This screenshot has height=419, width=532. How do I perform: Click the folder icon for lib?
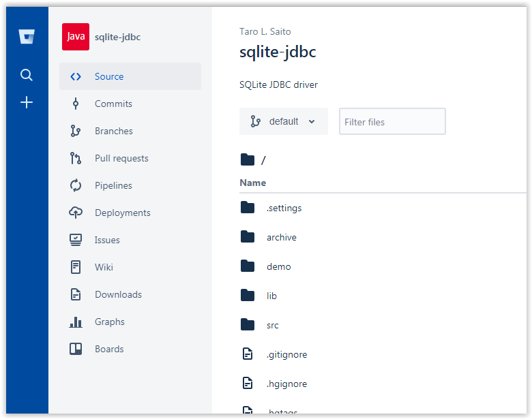coord(248,295)
